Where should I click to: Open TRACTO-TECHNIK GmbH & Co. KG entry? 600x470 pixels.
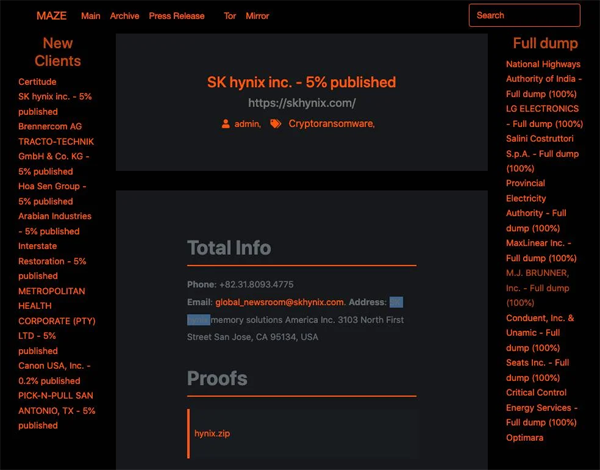coord(56,157)
